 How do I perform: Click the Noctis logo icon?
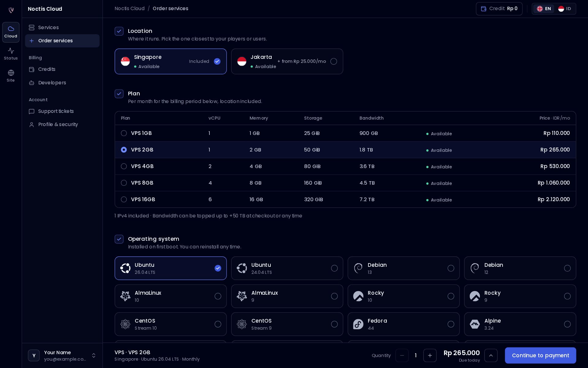[x=11, y=10]
